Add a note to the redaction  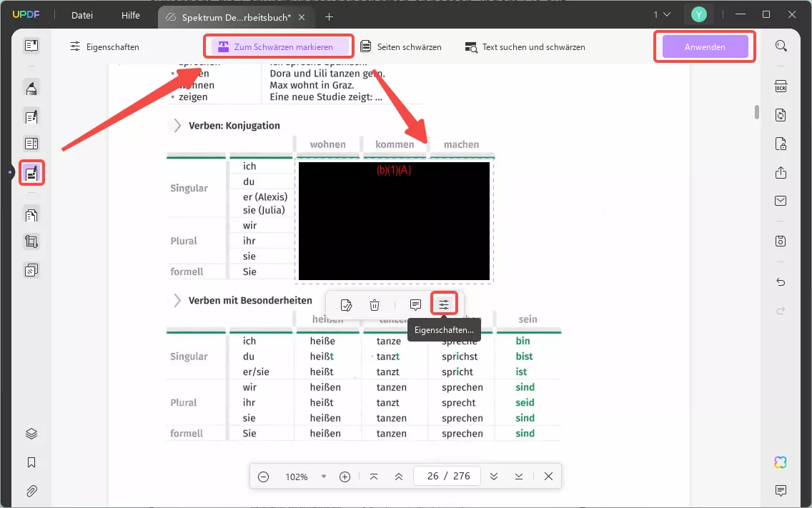pyautogui.click(x=415, y=305)
